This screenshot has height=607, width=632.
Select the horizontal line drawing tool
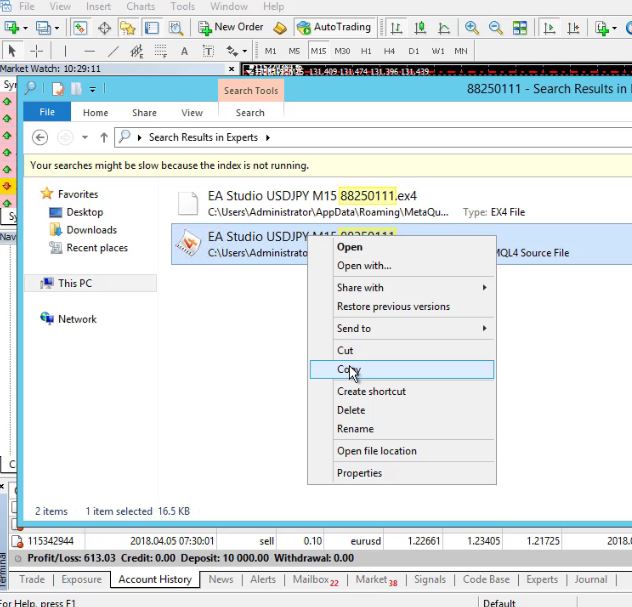click(x=89, y=51)
